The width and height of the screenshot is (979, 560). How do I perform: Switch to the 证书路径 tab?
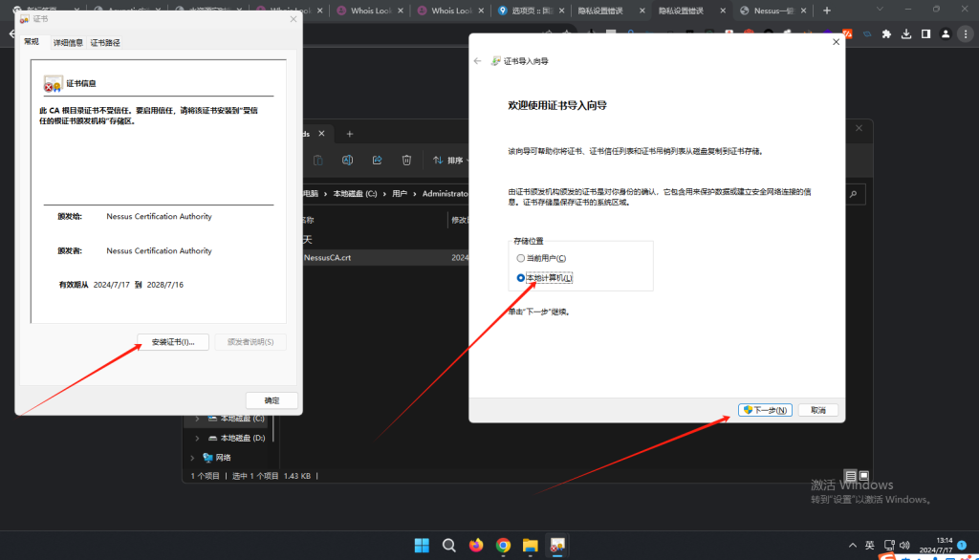point(105,42)
